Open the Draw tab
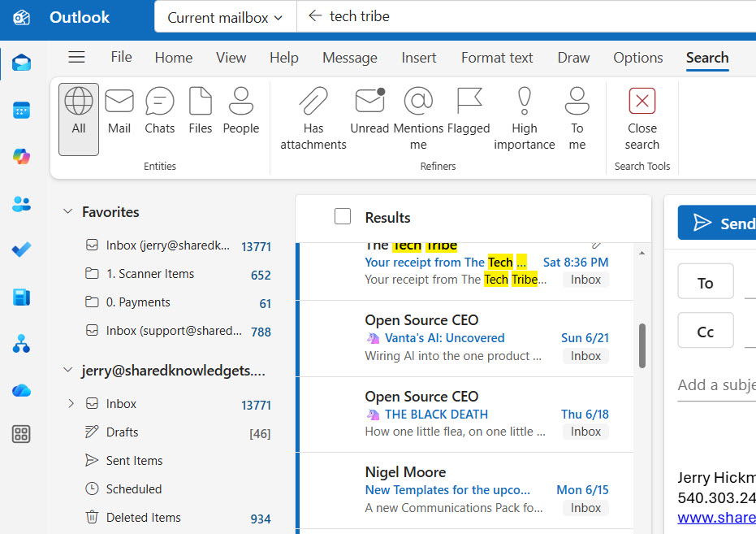 [573, 58]
